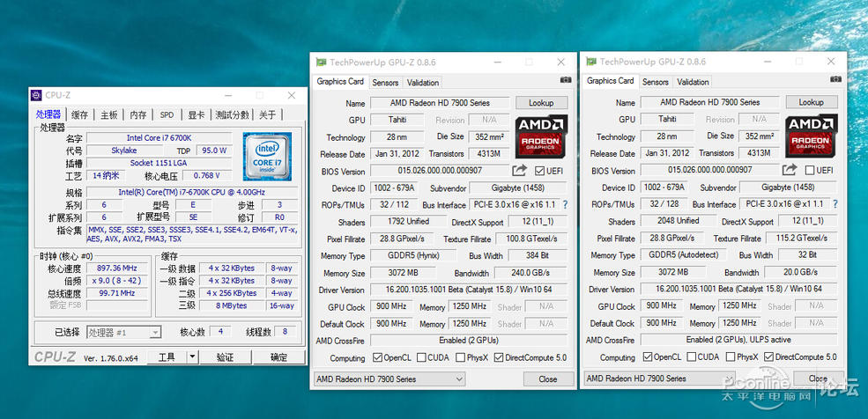The width and height of the screenshot is (868, 419).
Task: Open the 工具 dropdown arrow in CPU-Z
Action: click(192, 357)
